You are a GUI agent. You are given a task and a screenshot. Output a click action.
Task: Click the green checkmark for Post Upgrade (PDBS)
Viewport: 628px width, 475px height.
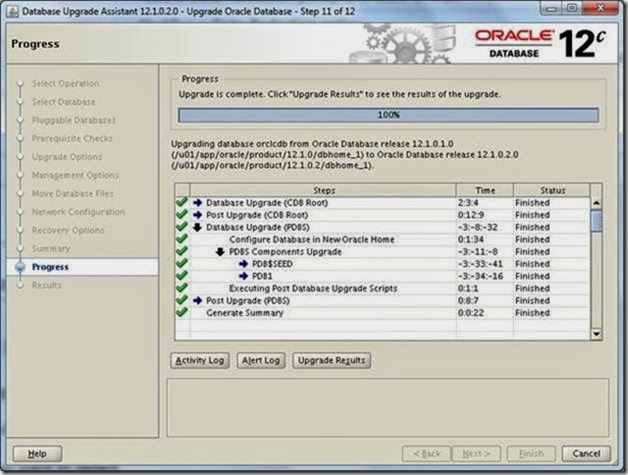(182, 300)
